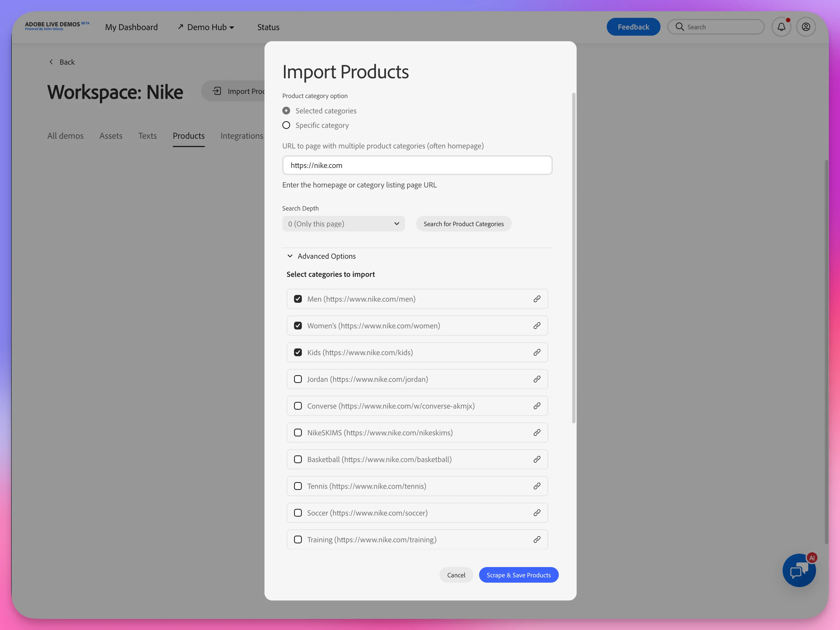Open the user profile icon

point(806,27)
